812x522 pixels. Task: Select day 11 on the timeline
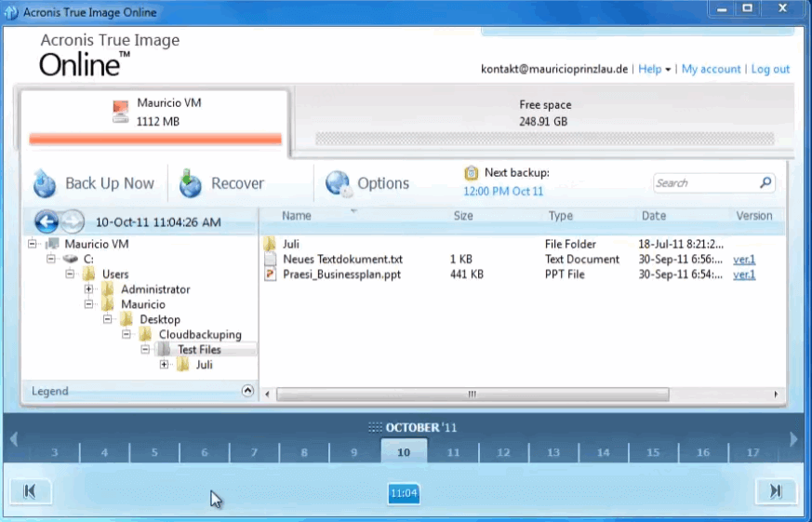coord(454,452)
